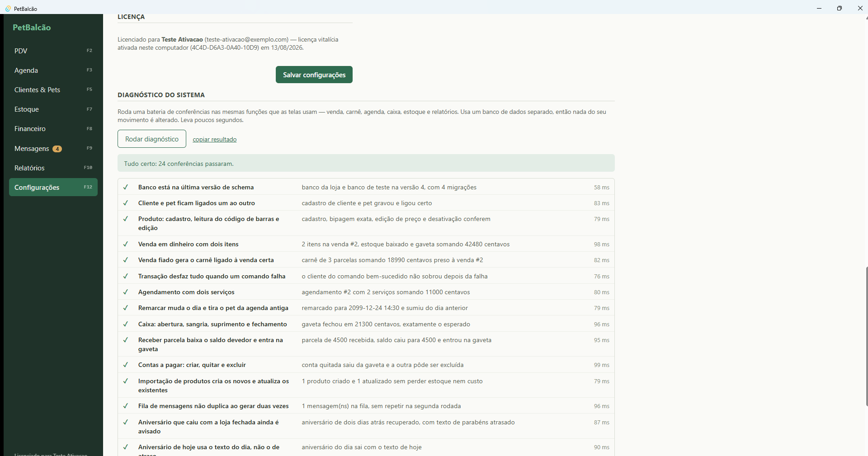Click checkmark for Contas a pagar row
This screenshot has height=456, width=868.
click(x=126, y=365)
